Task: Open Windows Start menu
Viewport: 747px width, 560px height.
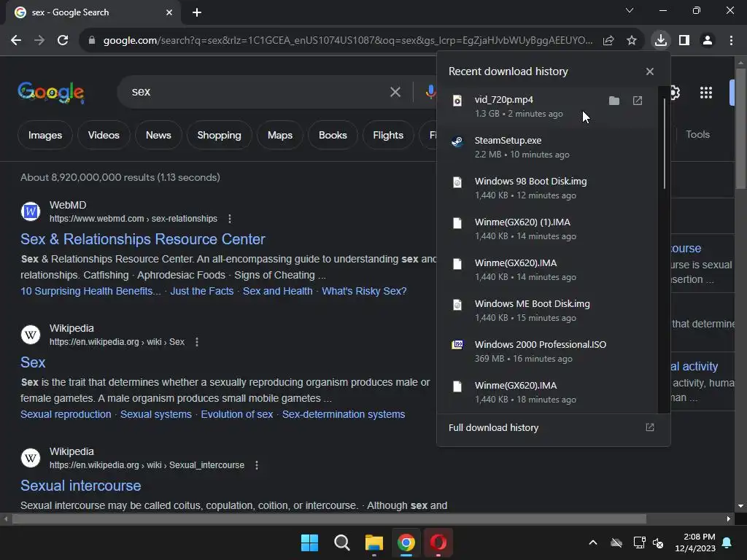Action: click(x=309, y=542)
